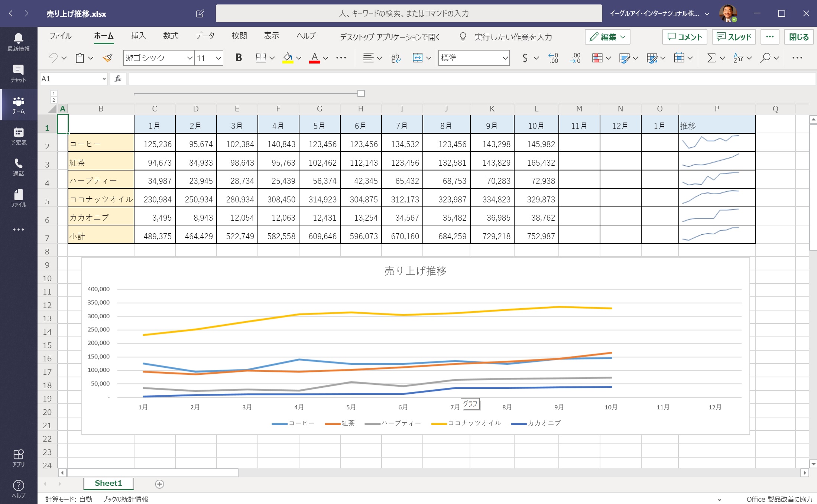Show outline level 2
This screenshot has width=817, height=504.
54,100
